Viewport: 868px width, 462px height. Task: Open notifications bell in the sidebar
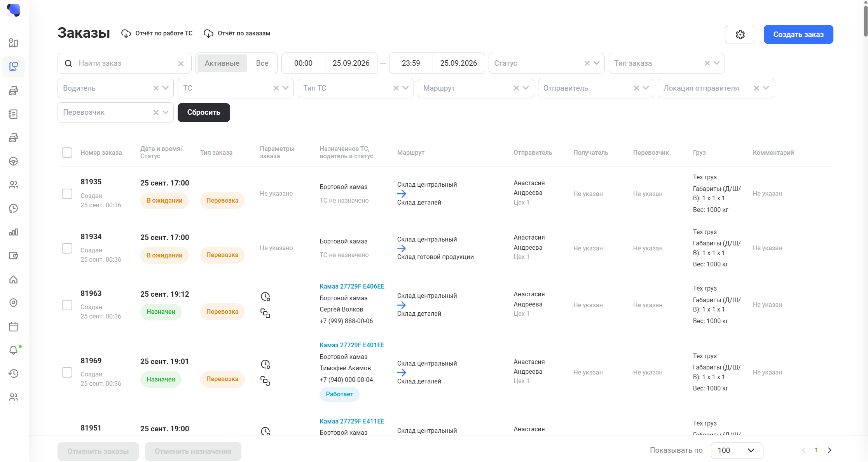coord(14,350)
